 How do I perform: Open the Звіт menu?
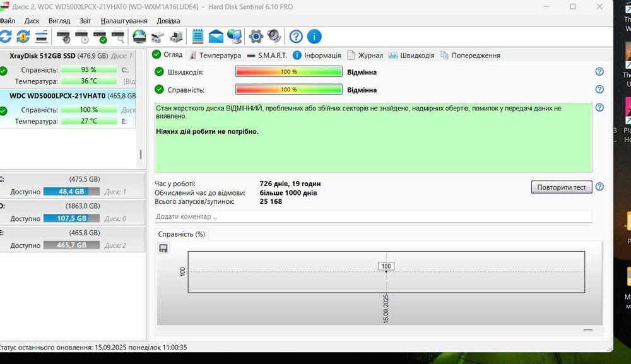tap(85, 21)
